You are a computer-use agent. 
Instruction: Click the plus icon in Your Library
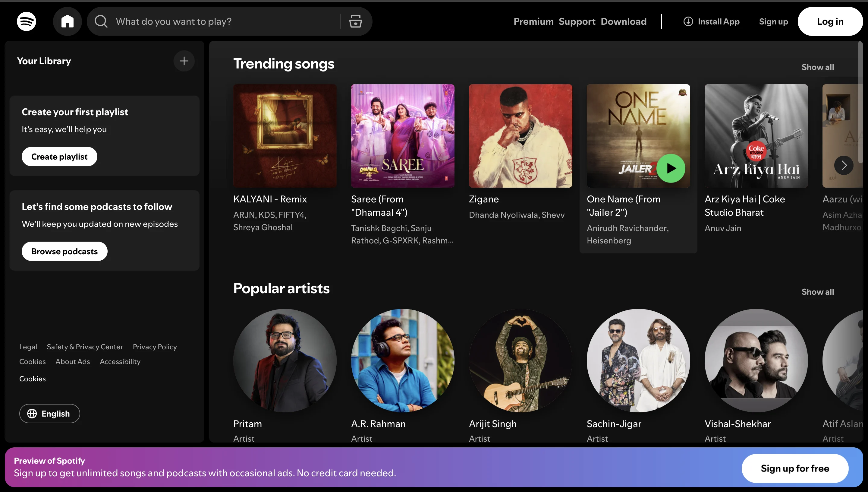184,61
